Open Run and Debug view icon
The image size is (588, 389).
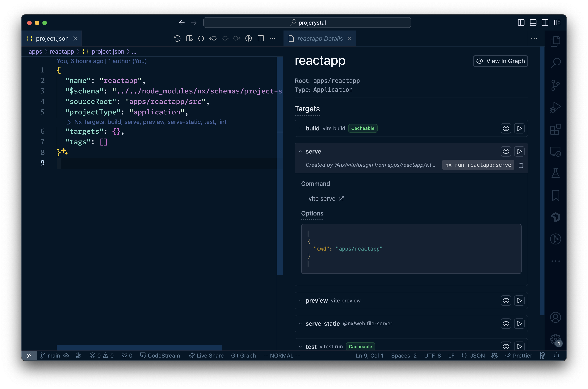tap(556, 107)
